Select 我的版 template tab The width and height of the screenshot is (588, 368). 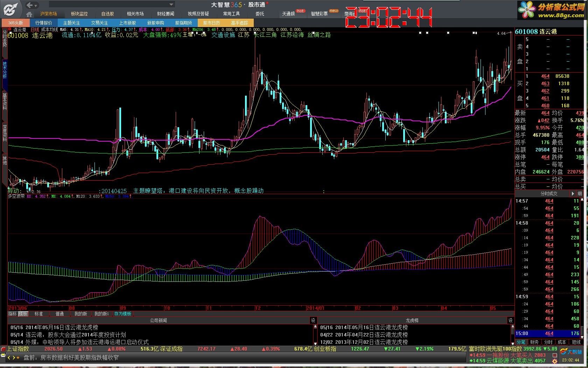(x=80, y=314)
